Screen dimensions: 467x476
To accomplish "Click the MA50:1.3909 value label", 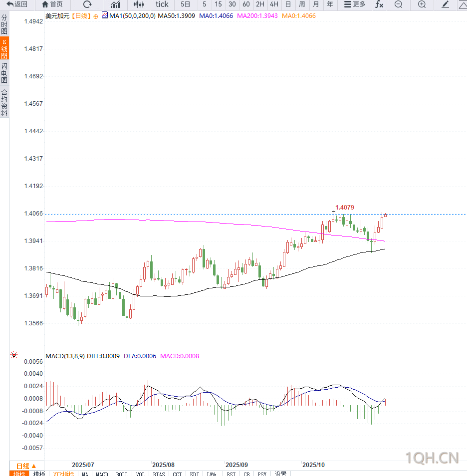I will coord(177,16).
